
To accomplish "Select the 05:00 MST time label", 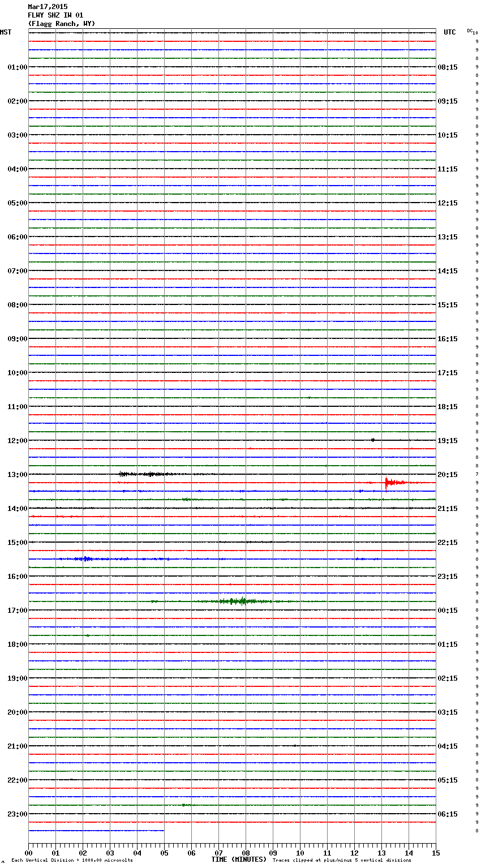I will click(18, 203).
